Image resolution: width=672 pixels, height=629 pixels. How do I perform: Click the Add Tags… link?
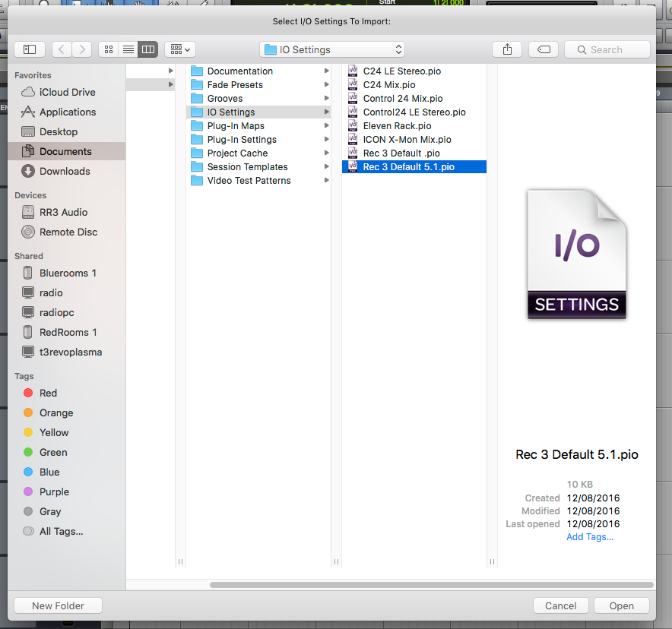click(590, 536)
